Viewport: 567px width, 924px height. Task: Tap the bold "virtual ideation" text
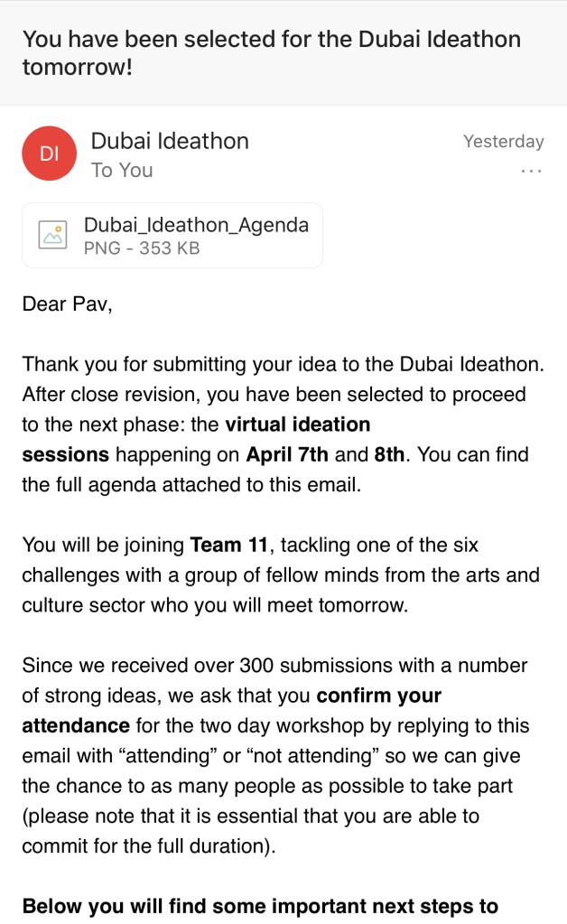point(298,424)
